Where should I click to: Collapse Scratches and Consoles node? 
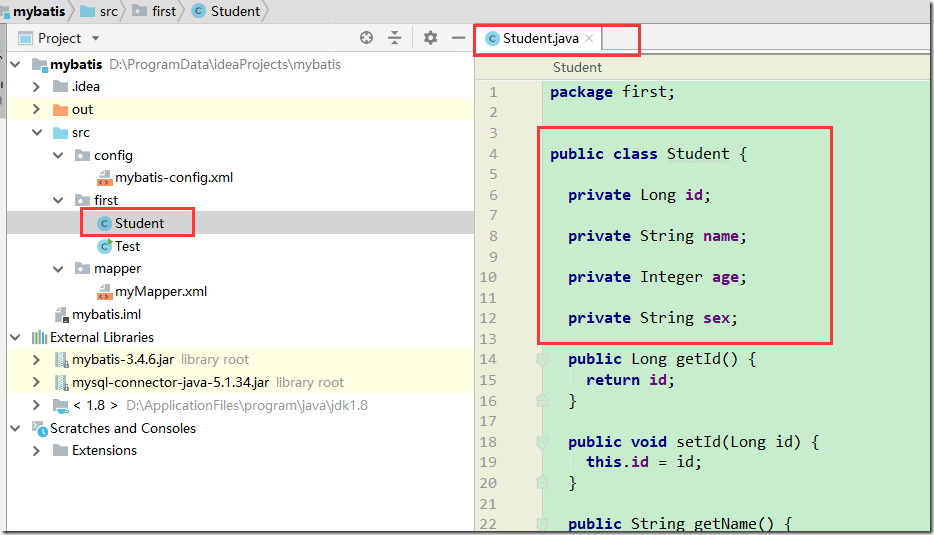click(x=15, y=428)
